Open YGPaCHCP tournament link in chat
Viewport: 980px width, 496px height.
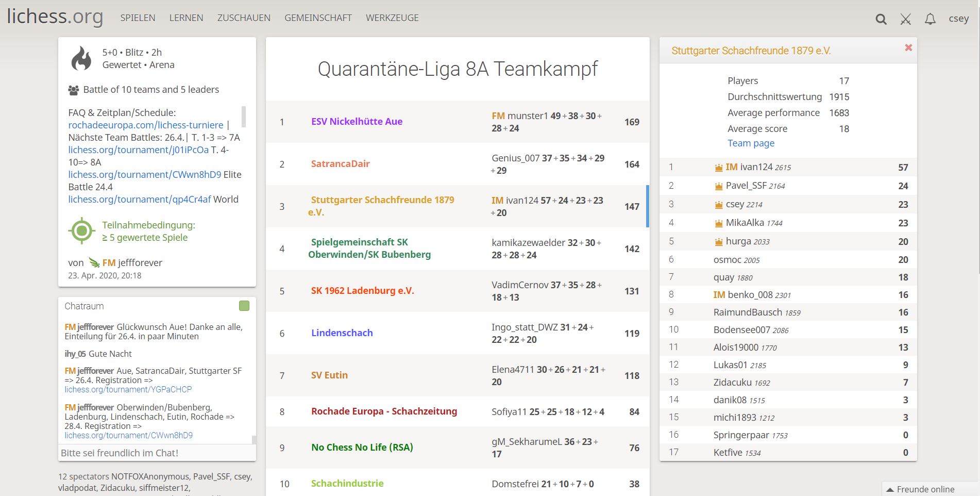point(128,389)
